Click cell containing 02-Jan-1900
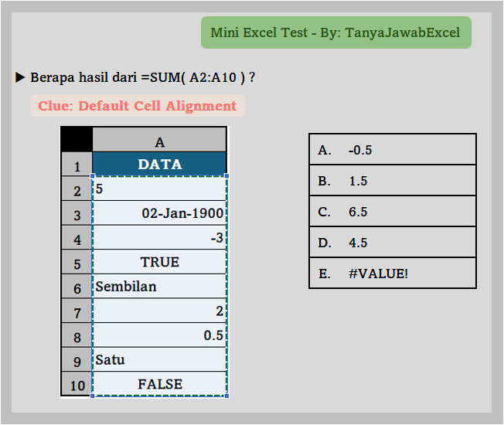 [159, 212]
